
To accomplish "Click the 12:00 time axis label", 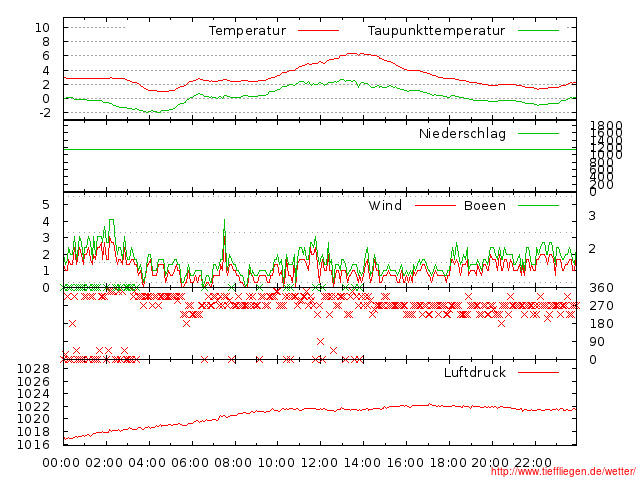I will tap(319, 463).
